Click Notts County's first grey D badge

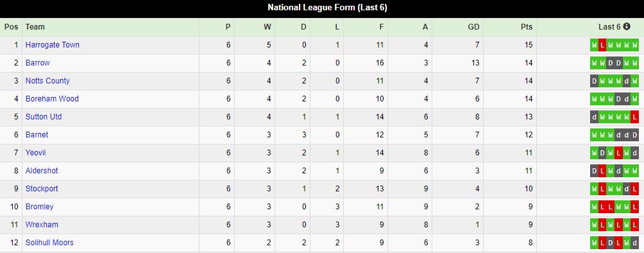pyautogui.click(x=595, y=81)
